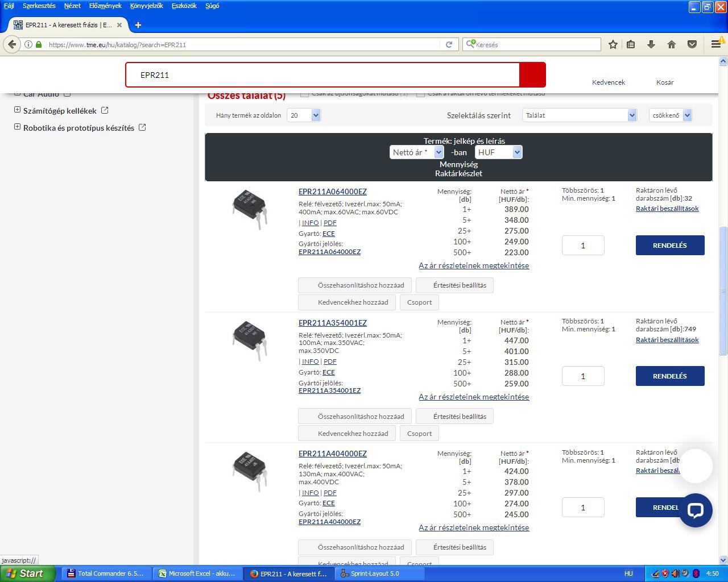
Task: Open the Nézet menu
Action: click(x=72, y=6)
